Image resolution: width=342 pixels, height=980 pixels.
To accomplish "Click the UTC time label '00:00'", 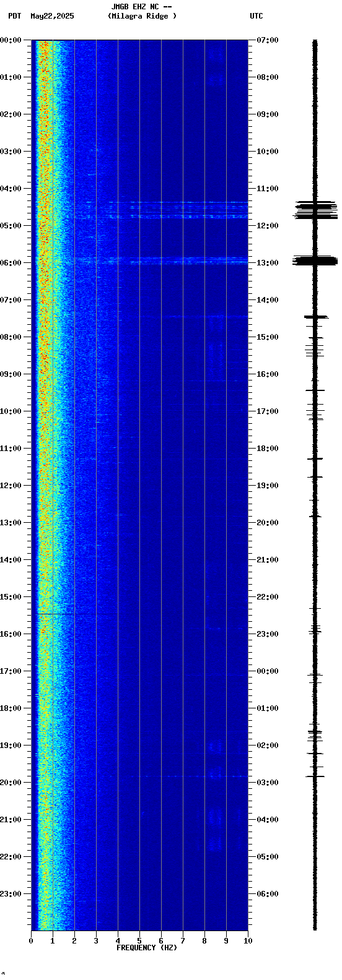I will click(x=268, y=671).
